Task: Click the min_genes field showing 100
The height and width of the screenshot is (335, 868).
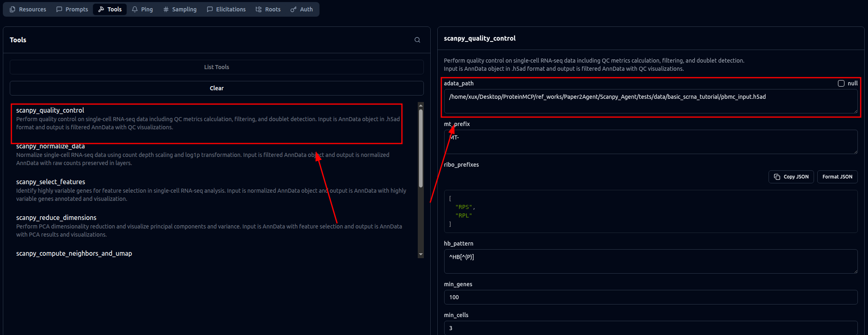Action: coord(651,297)
